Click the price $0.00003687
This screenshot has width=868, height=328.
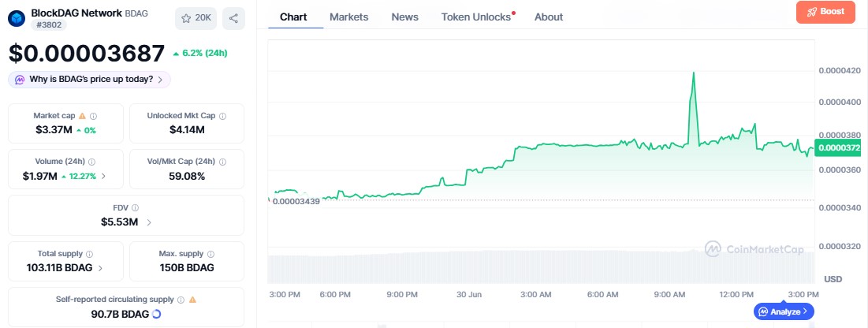[x=87, y=53]
